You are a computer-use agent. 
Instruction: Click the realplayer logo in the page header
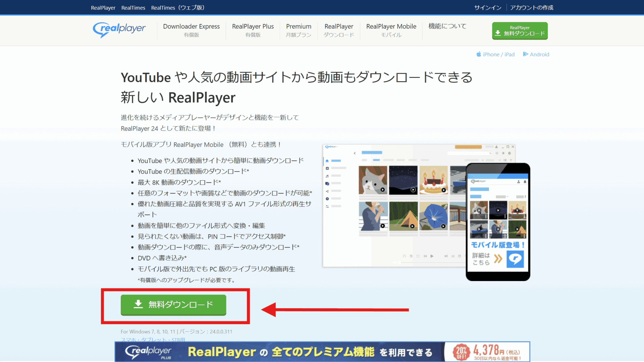click(x=119, y=30)
